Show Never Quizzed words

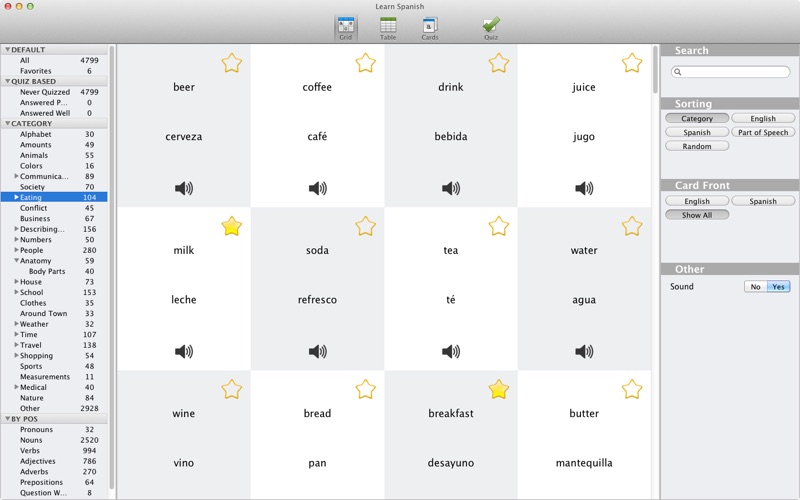coord(54,92)
